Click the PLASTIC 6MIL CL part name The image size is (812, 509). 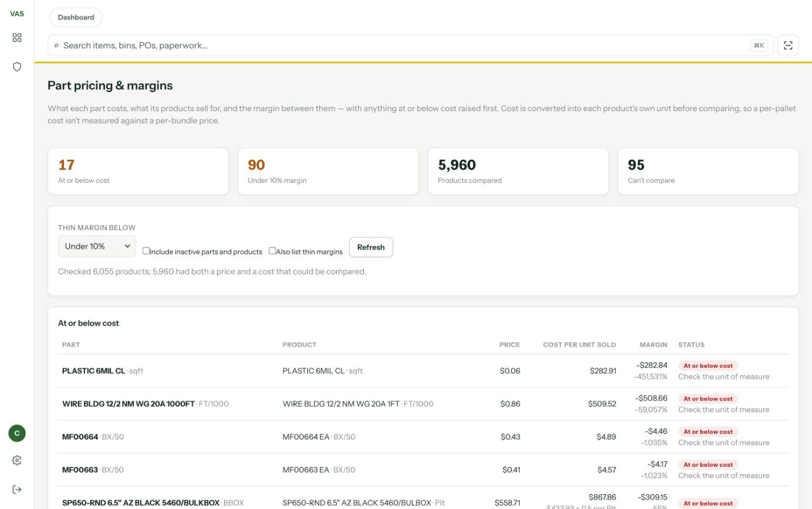(94, 371)
